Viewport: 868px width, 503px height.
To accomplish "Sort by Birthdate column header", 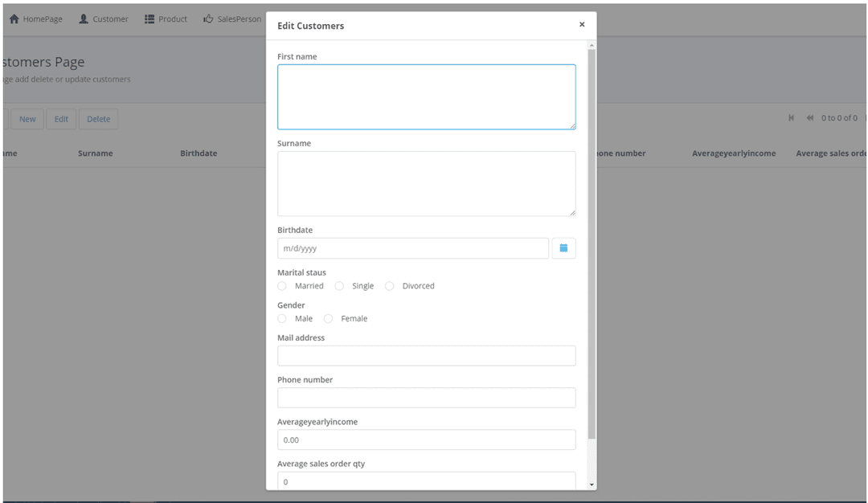I will [x=199, y=153].
